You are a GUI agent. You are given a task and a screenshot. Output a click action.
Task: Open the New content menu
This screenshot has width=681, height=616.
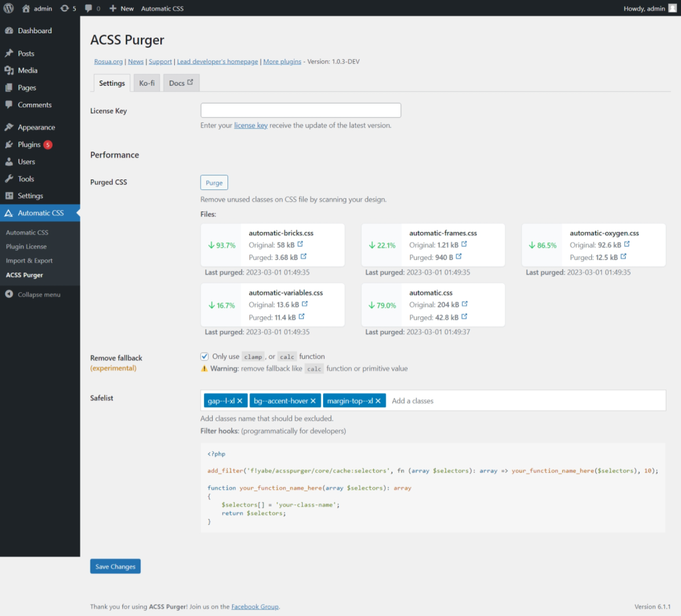121,9
